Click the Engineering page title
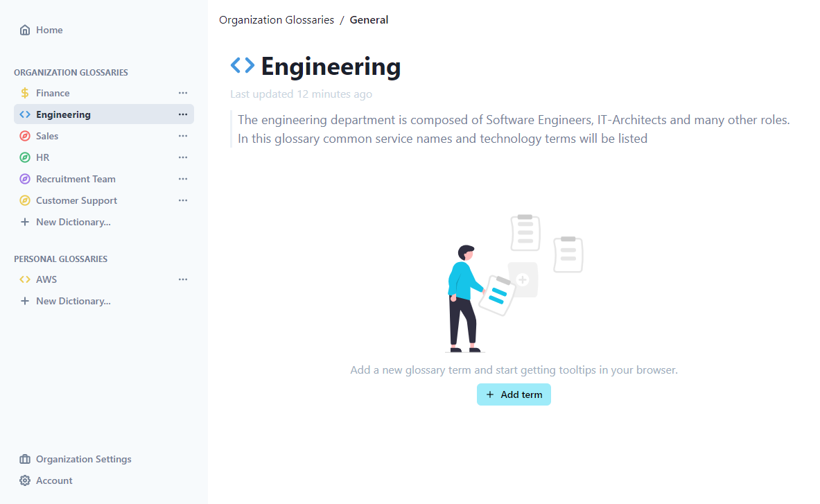820x504 pixels. [331, 67]
